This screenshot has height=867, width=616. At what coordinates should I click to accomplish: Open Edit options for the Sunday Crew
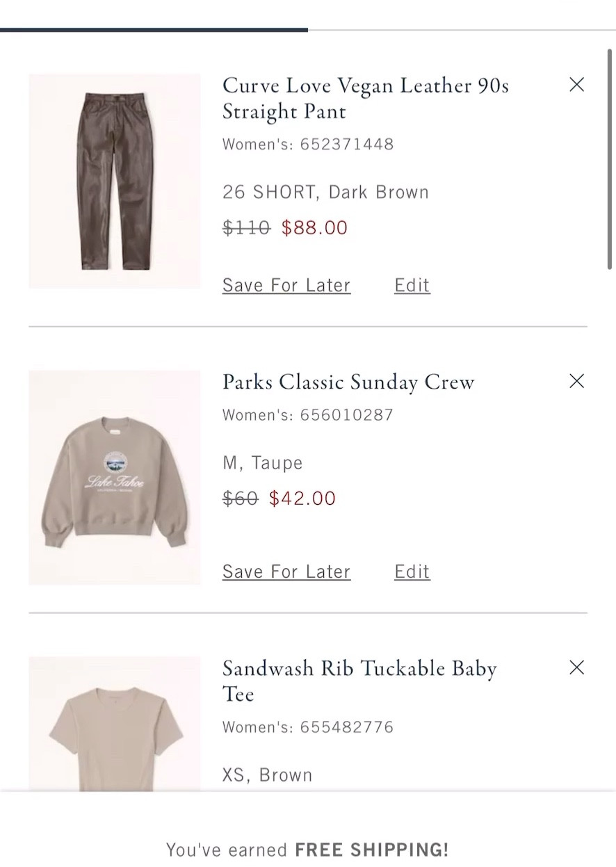(x=412, y=571)
